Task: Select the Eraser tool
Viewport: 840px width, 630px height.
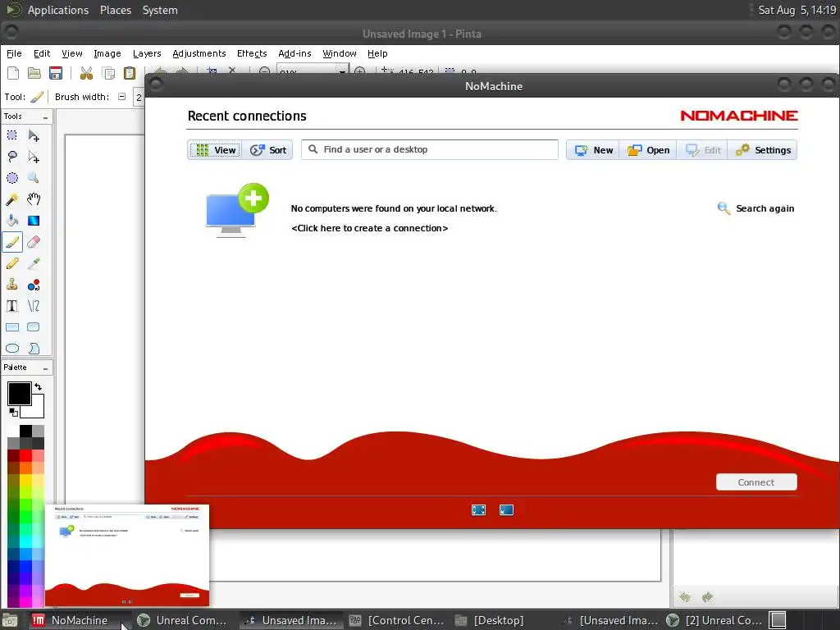Action: tap(33, 242)
